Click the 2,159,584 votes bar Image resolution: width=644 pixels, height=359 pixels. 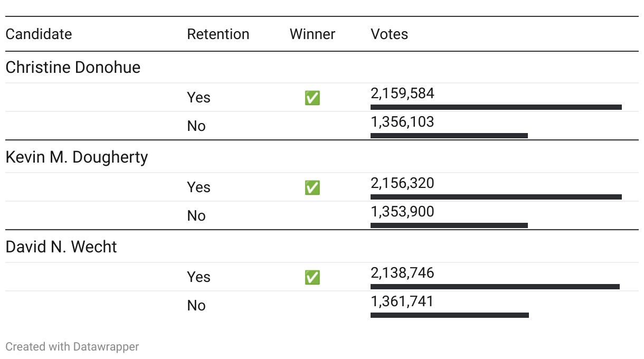(496, 107)
